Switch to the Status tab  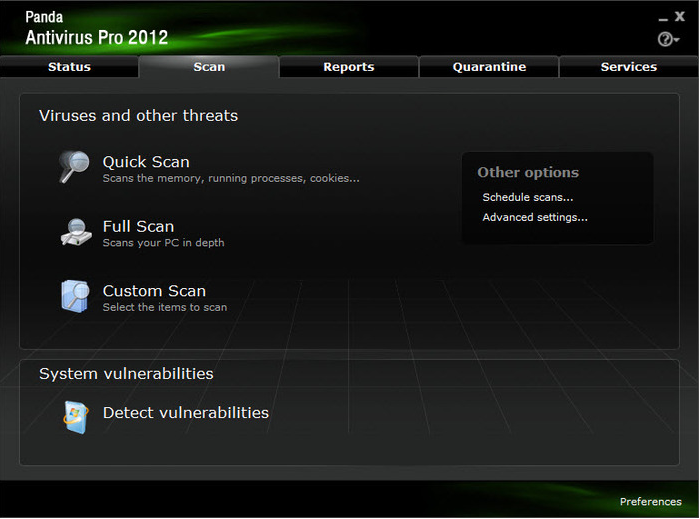(x=69, y=67)
